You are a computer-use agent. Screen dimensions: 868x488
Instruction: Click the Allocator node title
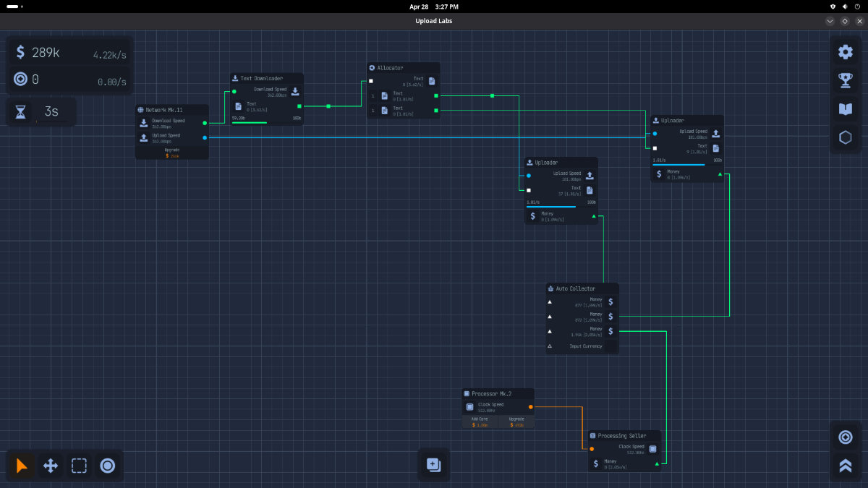click(390, 68)
